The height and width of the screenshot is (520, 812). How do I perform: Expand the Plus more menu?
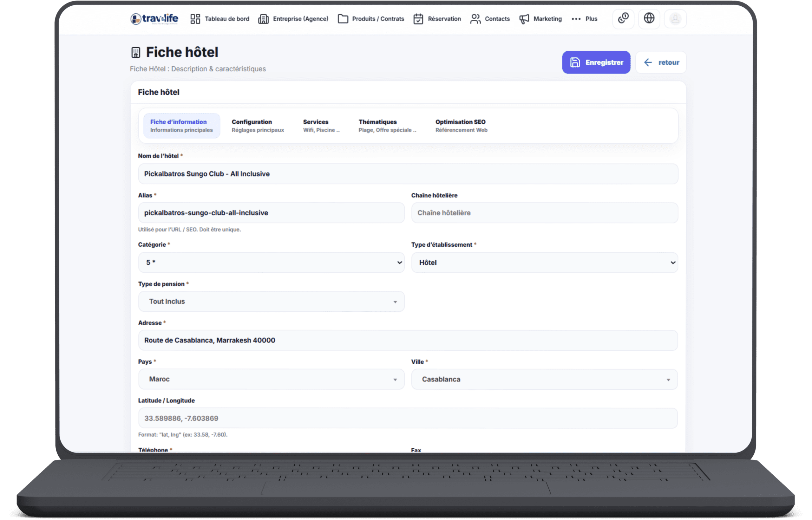click(x=584, y=19)
